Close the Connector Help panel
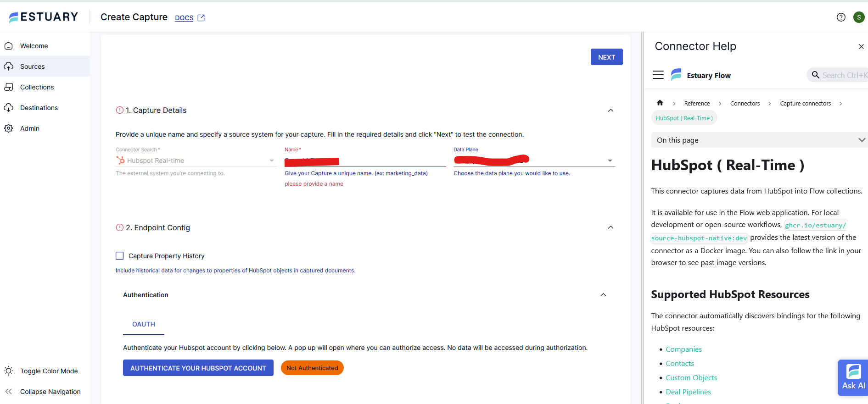 click(x=861, y=46)
